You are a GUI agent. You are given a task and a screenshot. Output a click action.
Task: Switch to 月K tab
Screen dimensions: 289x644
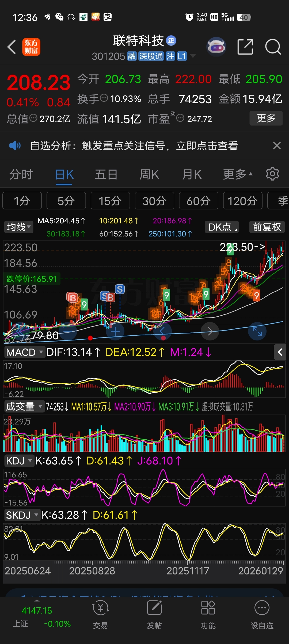[192, 174]
